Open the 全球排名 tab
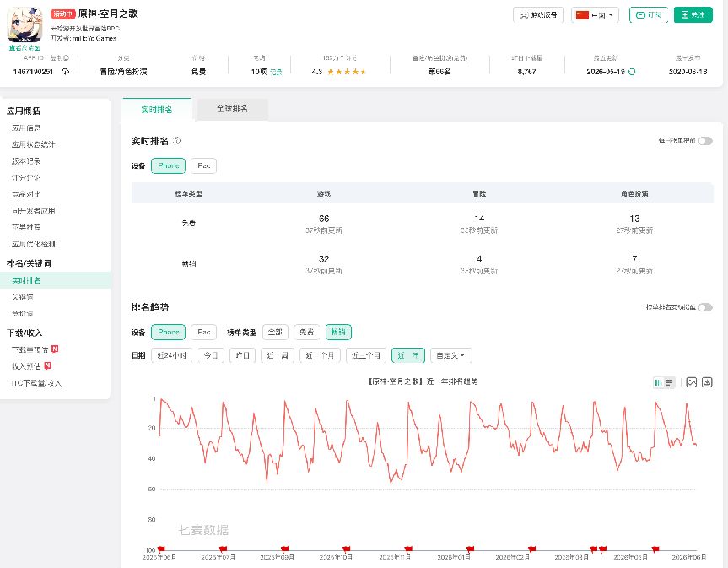Image resolution: width=728 pixels, height=568 pixels. click(x=233, y=109)
